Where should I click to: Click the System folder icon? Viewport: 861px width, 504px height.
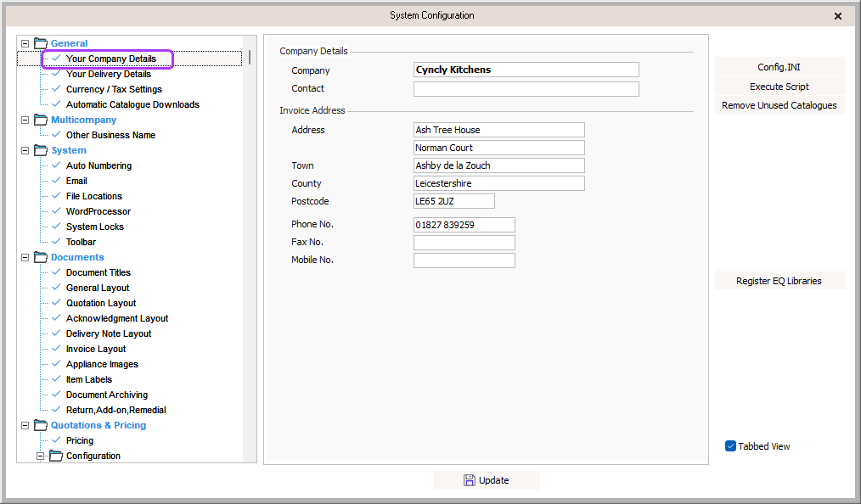point(41,150)
